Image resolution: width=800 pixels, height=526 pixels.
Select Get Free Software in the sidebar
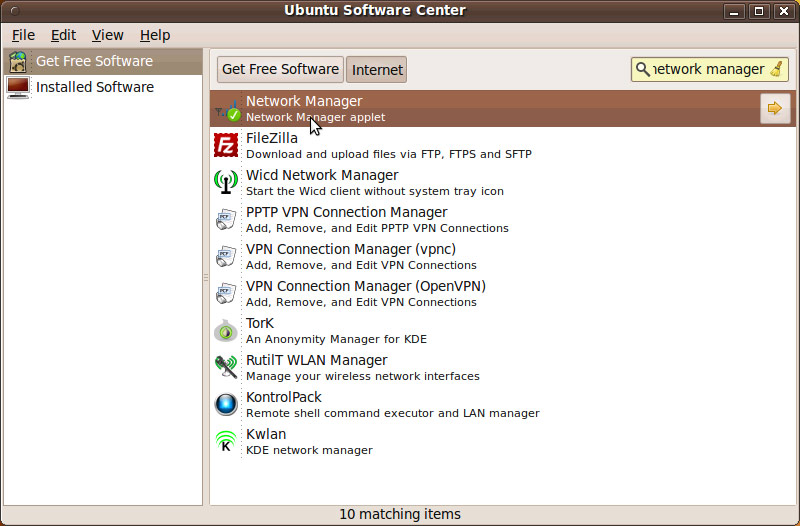point(103,62)
